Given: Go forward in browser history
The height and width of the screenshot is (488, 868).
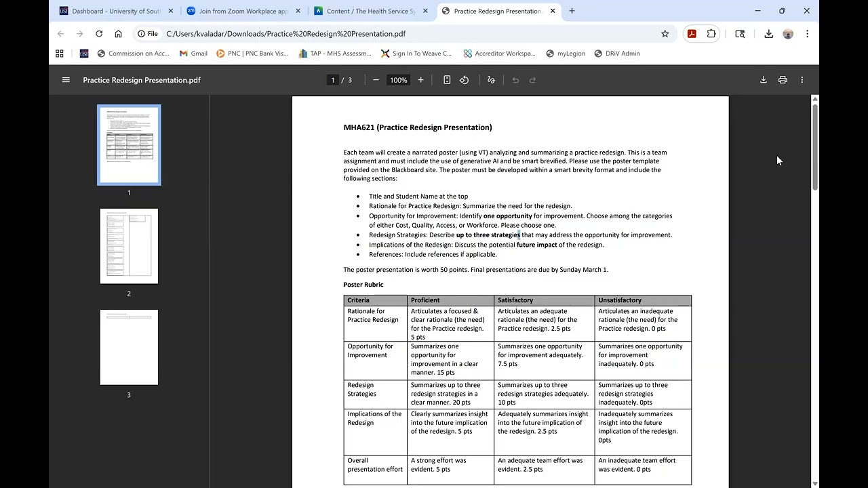Looking at the screenshot, I should [79, 34].
